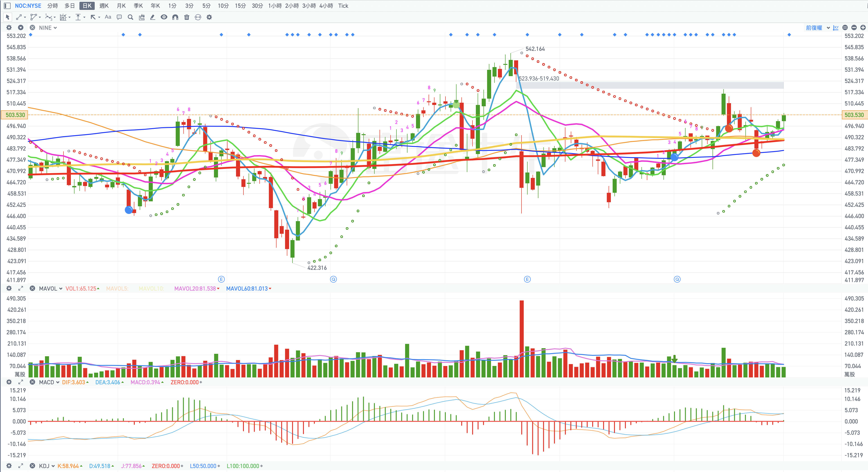868x472 pixels.
Task: Open the NINE indicator dropdown
Action: click(48, 28)
